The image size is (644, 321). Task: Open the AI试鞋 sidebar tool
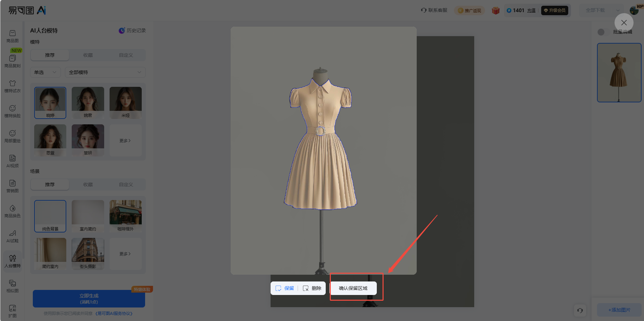pyautogui.click(x=13, y=237)
